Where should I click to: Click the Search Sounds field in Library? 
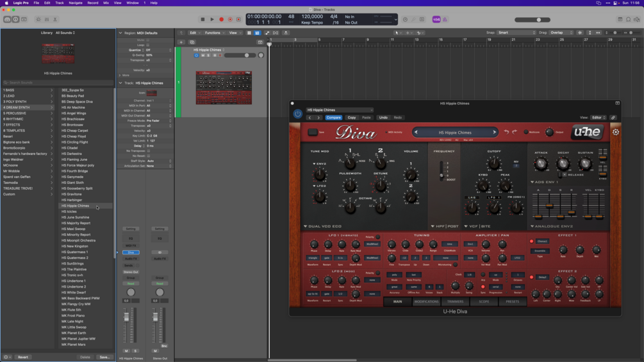[x=58, y=83]
